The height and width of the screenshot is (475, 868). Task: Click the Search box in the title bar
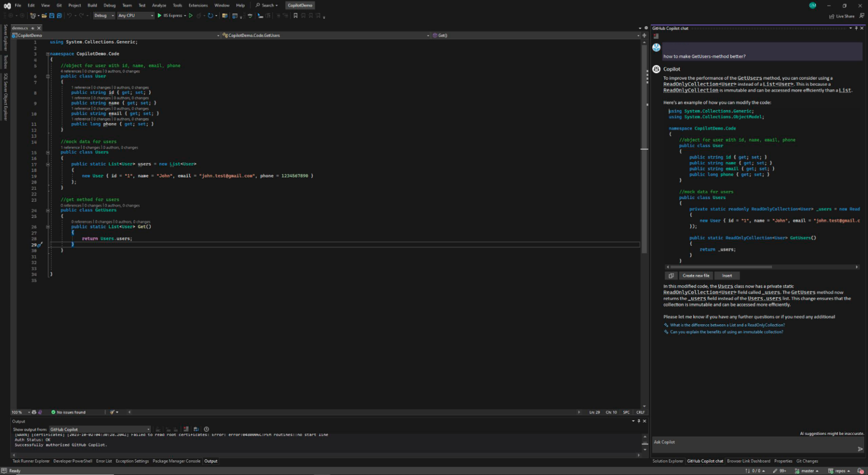click(x=267, y=6)
